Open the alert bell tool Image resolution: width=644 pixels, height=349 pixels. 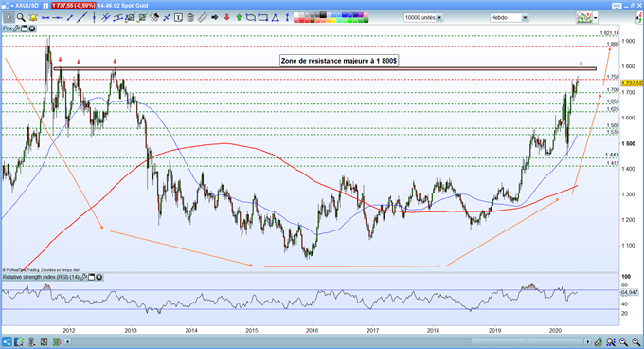tap(33, 18)
